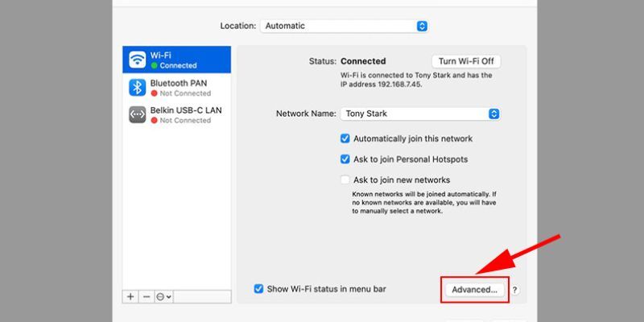Image resolution: width=644 pixels, height=322 pixels.
Task: Open the Location dropdown set to Automatic
Action: (x=344, y=26)
